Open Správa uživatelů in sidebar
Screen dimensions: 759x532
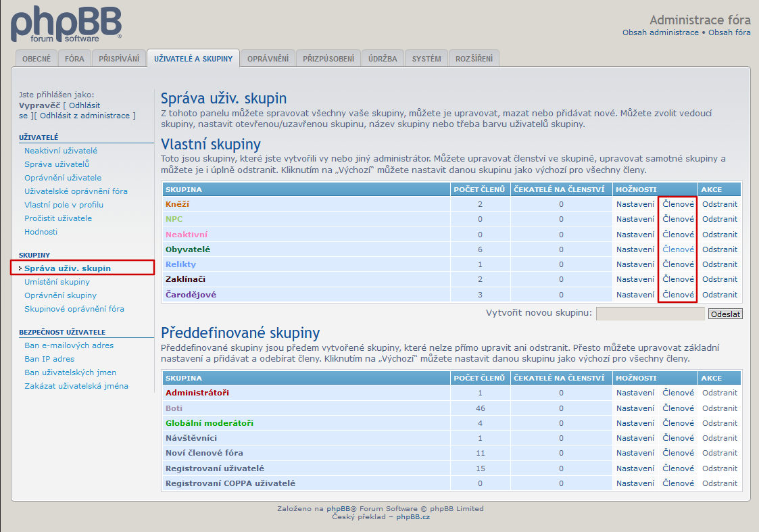[57, 164]
